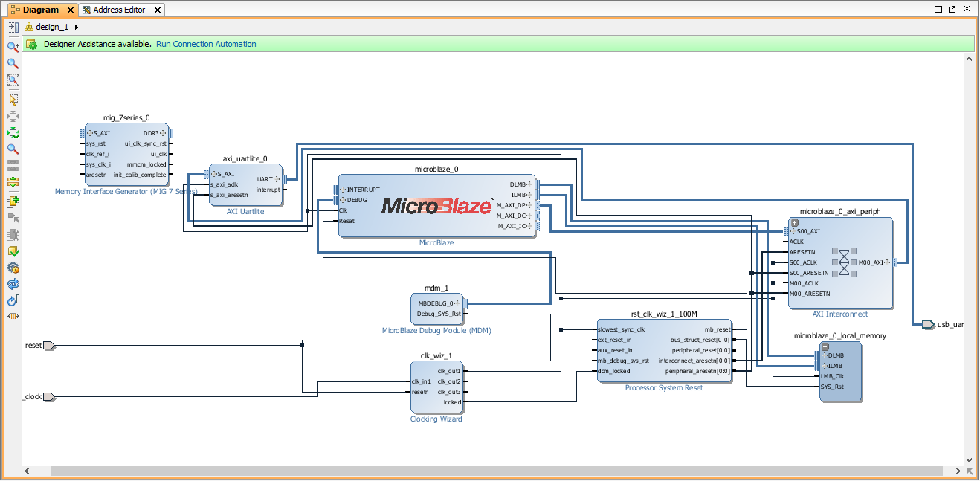The height and width of the screenshot is (481, 980).
Task: Click the Expand All yellow icon
Action: [x=13, y=182]
